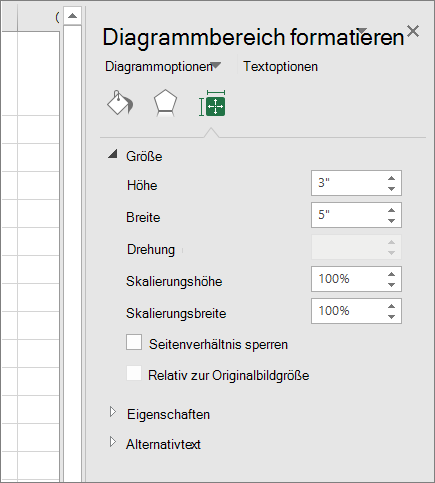Open the task pane options dropdown arrow
The image size is (435, 483).
[362, 30]
